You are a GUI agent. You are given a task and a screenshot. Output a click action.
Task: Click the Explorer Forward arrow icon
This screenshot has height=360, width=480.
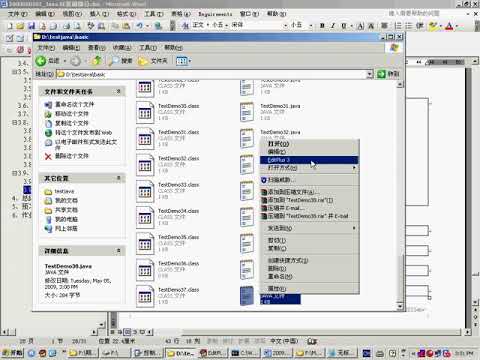coord(76,61)
